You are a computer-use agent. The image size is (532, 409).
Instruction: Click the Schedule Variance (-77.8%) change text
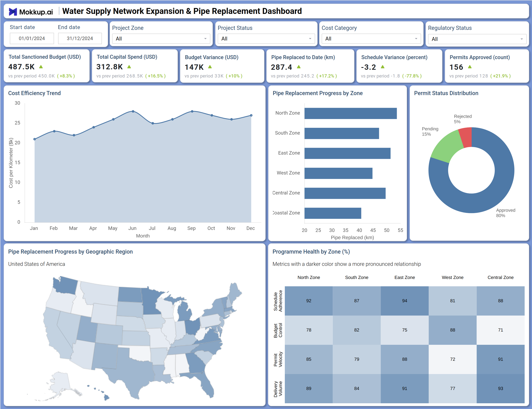[x=412, y=76]
